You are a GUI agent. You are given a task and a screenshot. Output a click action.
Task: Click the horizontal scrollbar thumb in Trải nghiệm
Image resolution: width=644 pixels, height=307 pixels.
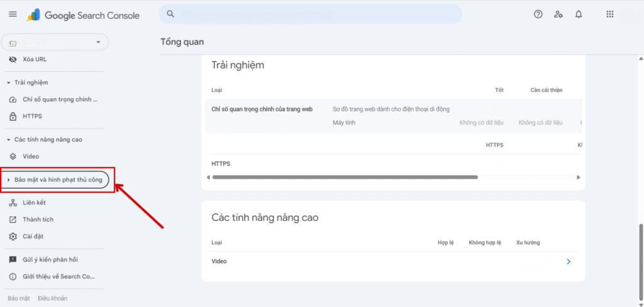pyautogui.click(x=345, y=177)
